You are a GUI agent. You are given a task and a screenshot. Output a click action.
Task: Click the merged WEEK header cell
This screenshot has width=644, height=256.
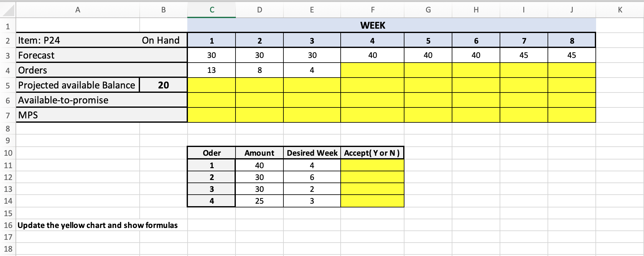[372, 25]
